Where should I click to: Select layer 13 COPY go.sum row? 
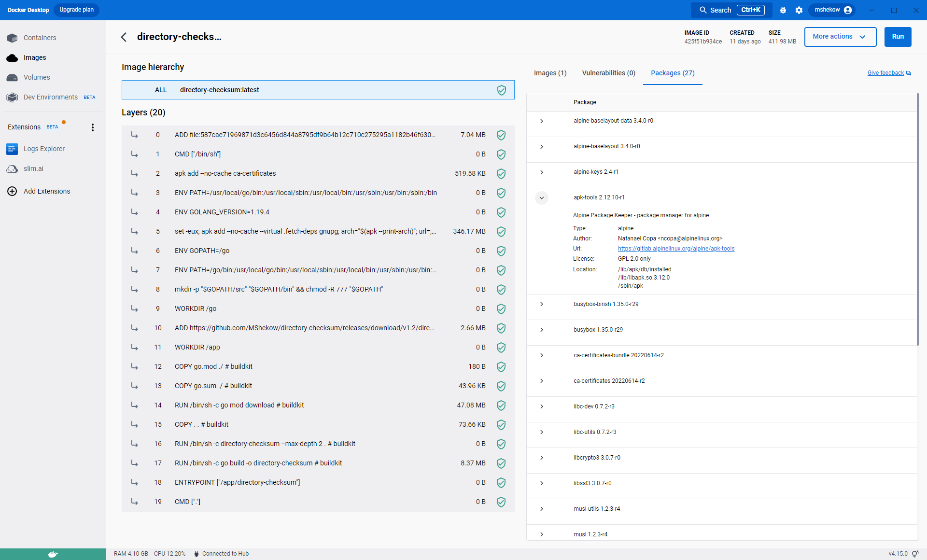pos(318,386)
